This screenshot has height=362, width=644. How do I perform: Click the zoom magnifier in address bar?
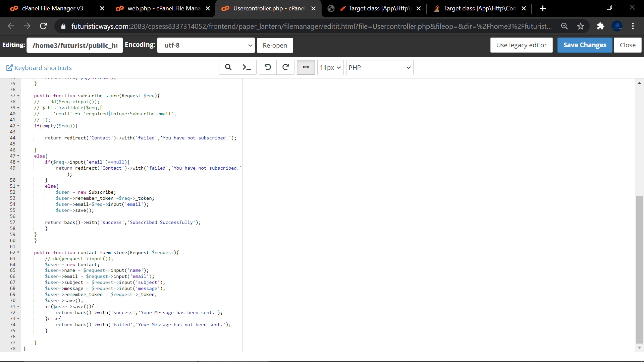[x=565, y=26]
